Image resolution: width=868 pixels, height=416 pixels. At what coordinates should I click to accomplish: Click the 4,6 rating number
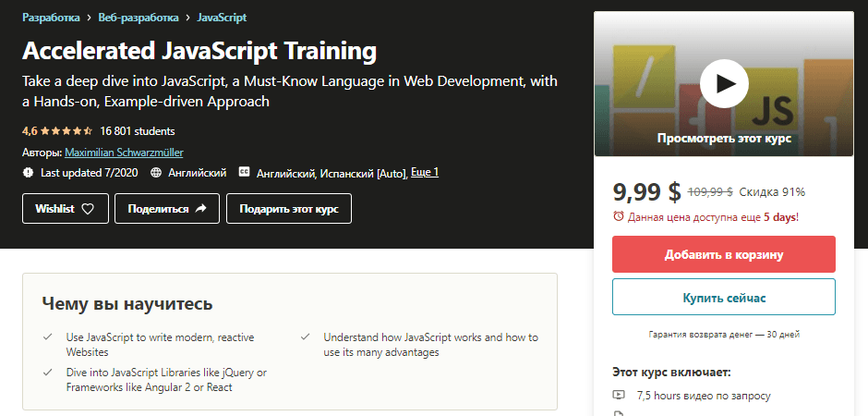tap(30, 131)
